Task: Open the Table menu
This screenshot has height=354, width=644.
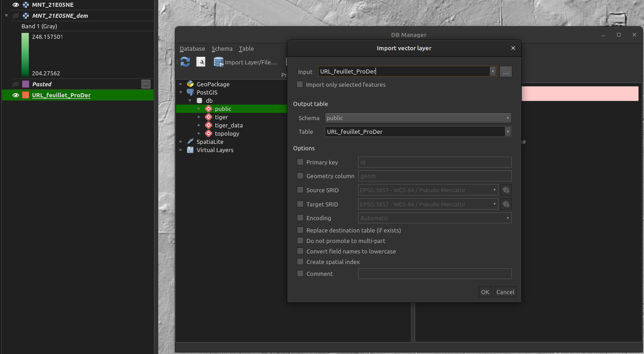Action: coord(246,48)
